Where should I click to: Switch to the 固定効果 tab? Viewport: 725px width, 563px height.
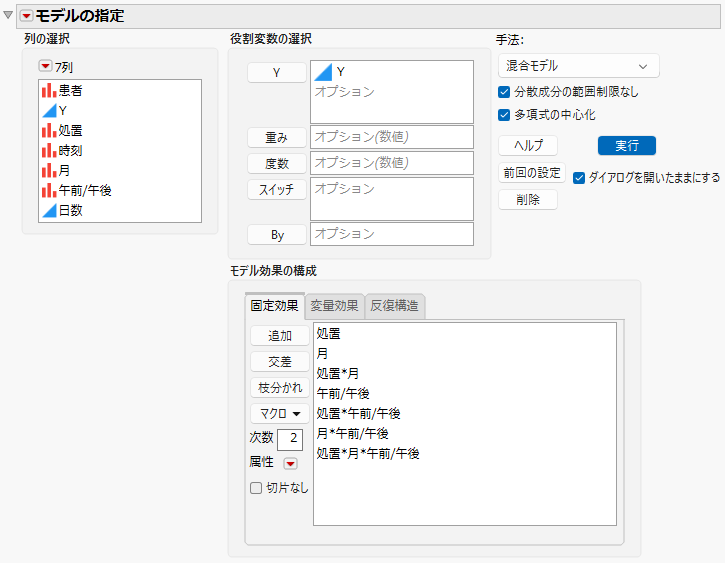tap(275, 306)
